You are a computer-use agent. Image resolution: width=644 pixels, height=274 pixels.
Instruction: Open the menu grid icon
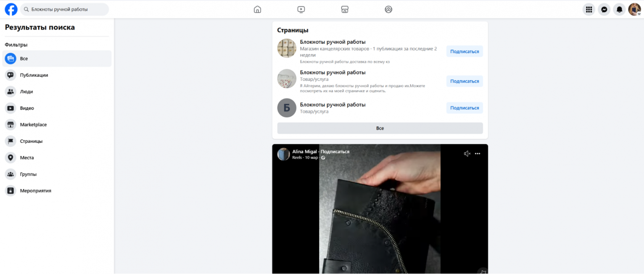click(589, 10)
